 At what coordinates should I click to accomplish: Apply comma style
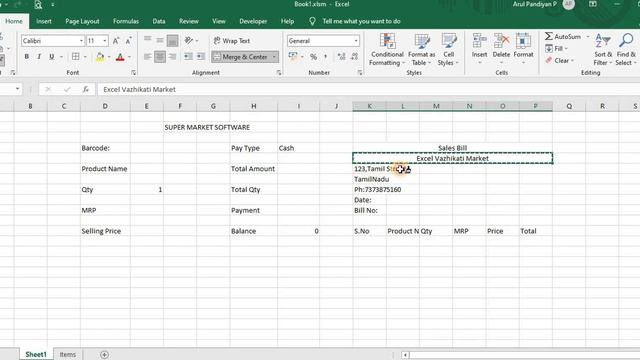[x=326, y=57]
